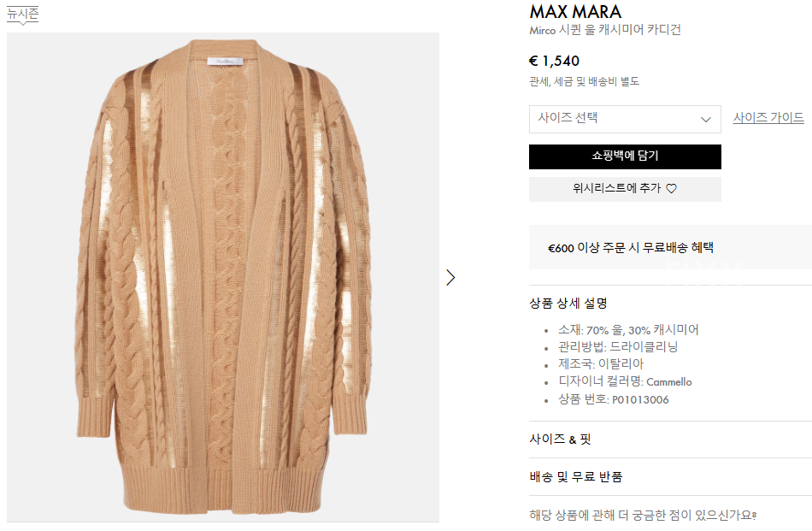The height and width of the screenshot is (531, 812).
Task: Add the cardigan with 쇼핑백에 담기
Action: coord(625,156)
